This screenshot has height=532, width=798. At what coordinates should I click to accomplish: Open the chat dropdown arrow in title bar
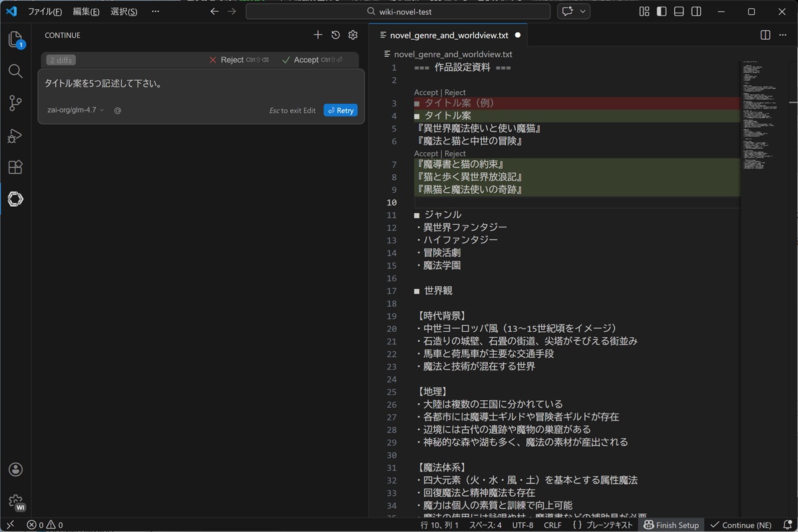point(583,12)
